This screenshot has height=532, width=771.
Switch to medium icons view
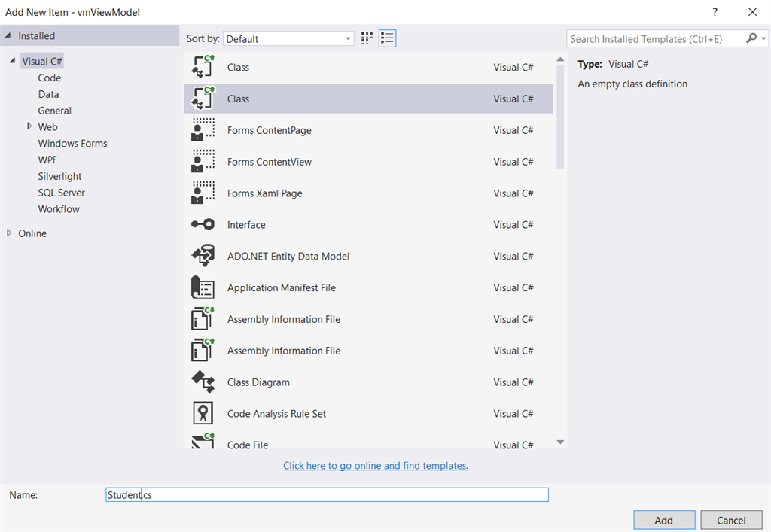click(367, 38)
